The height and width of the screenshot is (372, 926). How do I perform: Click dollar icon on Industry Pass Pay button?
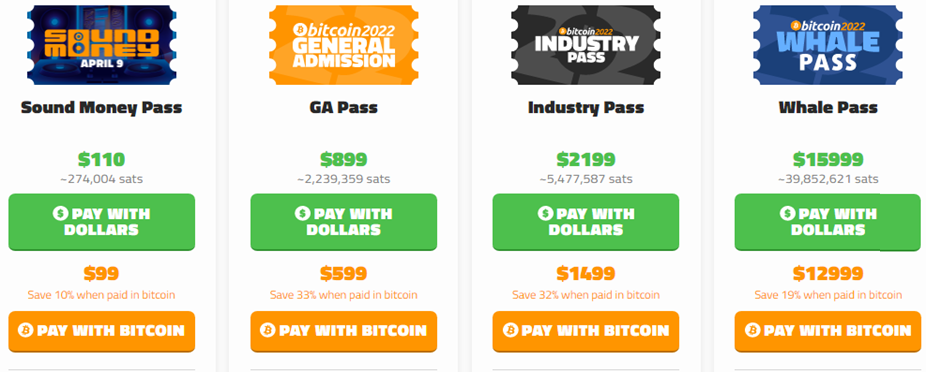[544, 213]
